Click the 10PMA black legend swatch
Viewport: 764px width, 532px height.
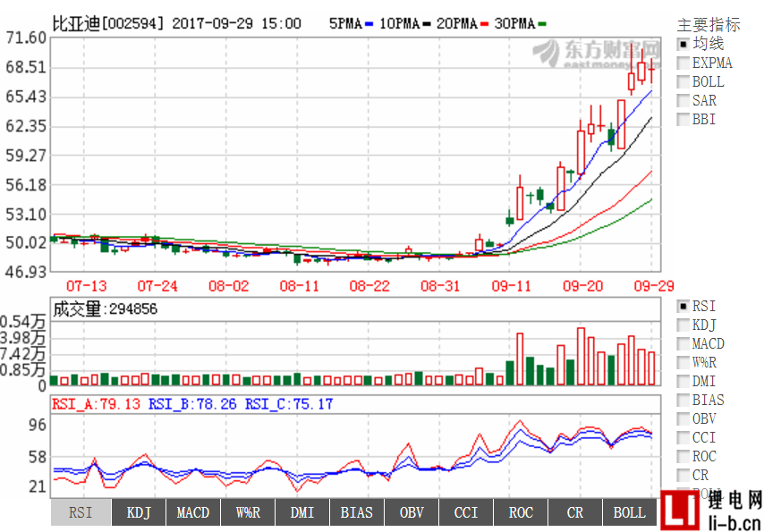427,24
